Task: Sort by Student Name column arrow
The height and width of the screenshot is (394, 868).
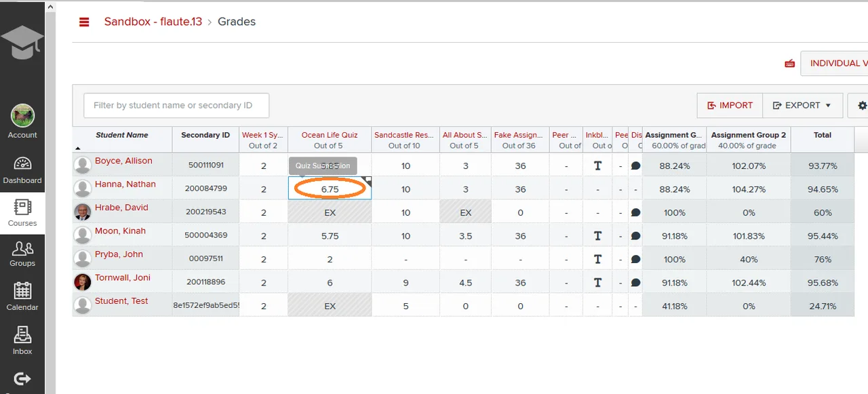Action: click(x=77, y=148)
